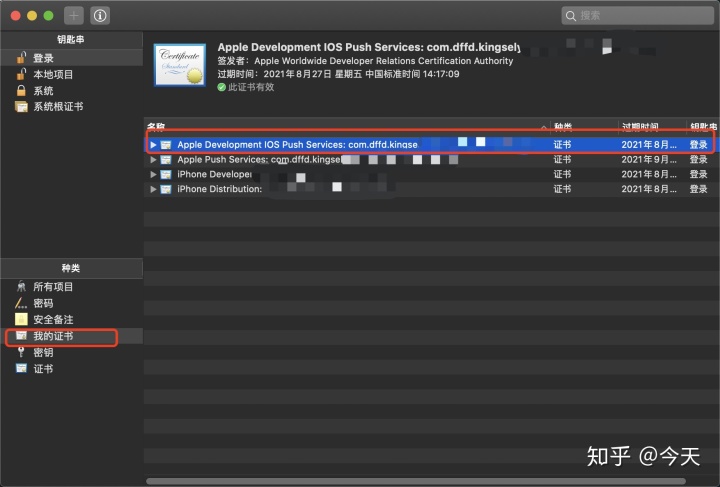Image resolution: width=720 pixels, height=487 pixels.
Task: Click 登录 keychain cell of iPhone Distribution row
Action: pos(698,189)
